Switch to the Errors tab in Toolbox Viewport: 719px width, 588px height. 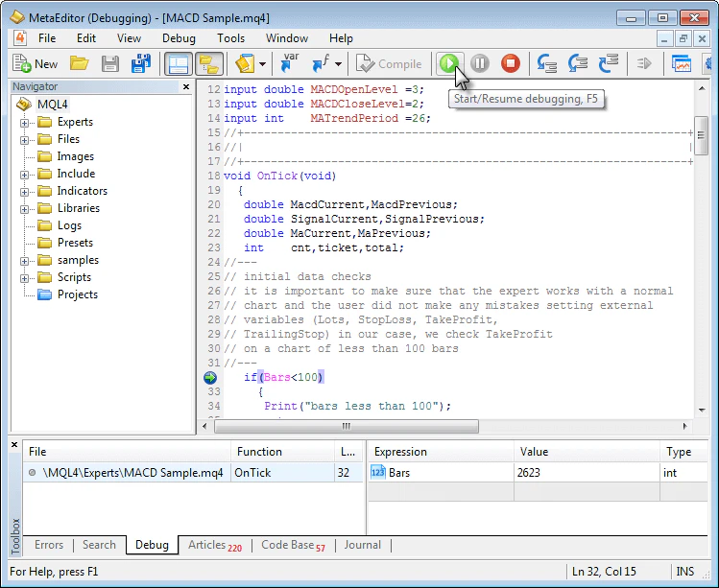pyautogui.click(x=49, y=545)
